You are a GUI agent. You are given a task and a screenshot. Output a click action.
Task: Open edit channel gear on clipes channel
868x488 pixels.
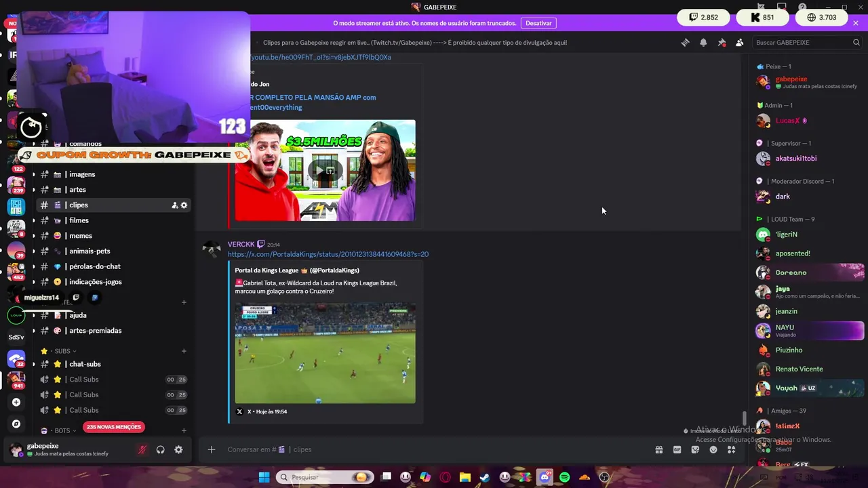(184, 205)
